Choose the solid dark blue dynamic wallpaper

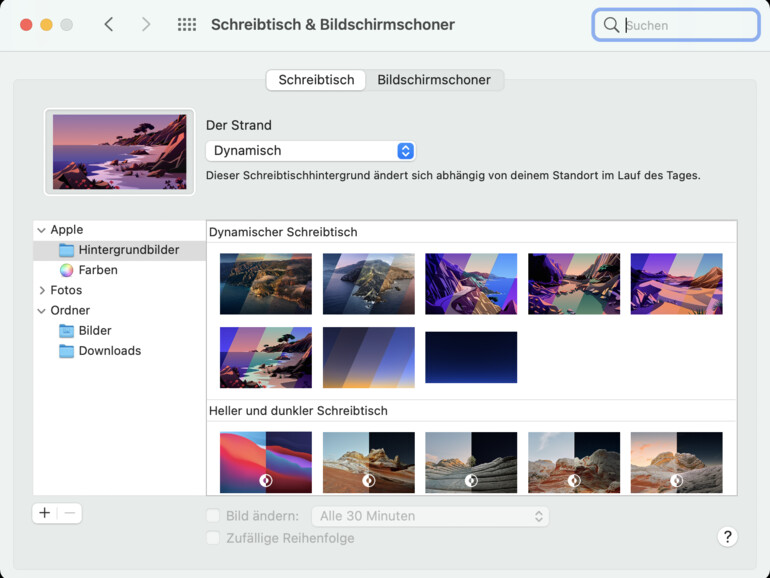pyautogui.click(x=471, y=358)
